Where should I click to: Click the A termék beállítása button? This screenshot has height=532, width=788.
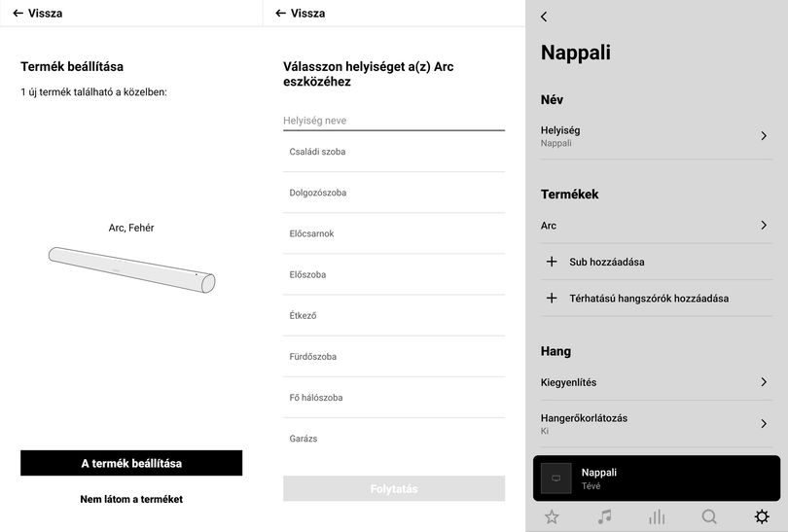click(131, 463)
